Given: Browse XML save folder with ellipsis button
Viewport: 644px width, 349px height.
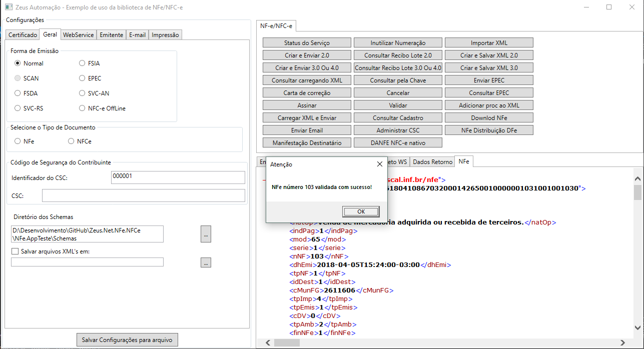Looking at the screenshot, I should (206, 262).
